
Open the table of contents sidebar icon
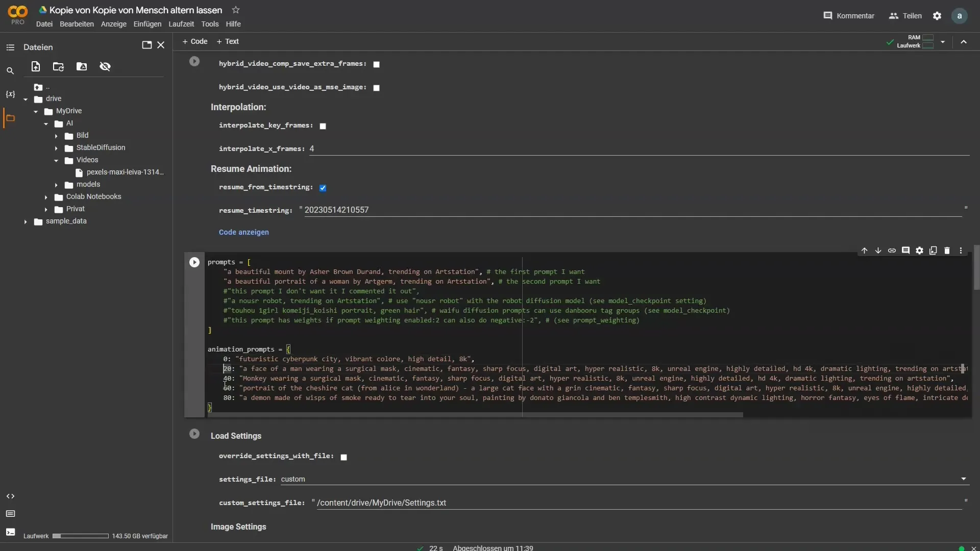10,47
